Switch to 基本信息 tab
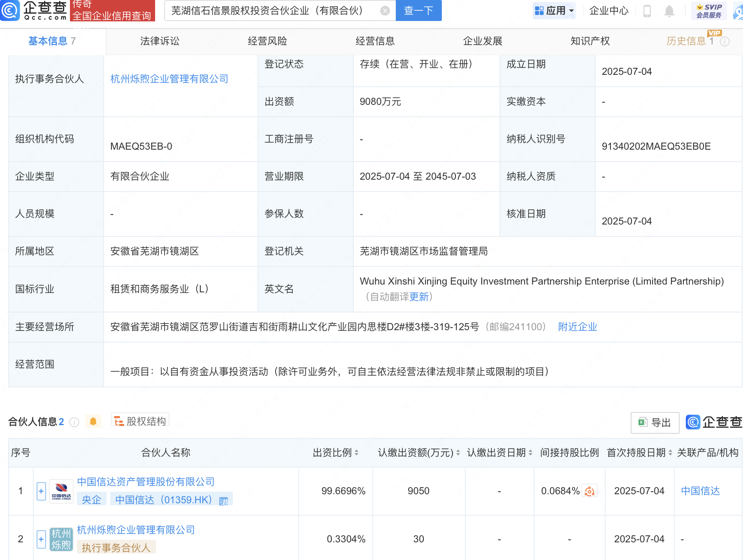 tap(52, 41)
